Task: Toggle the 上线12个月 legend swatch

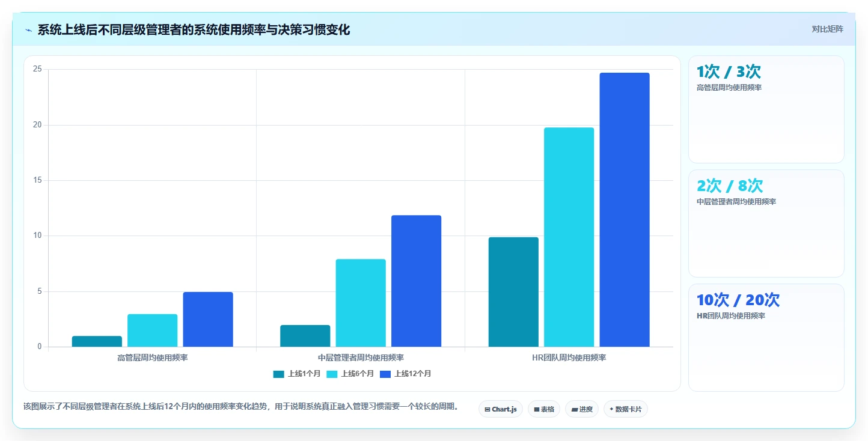Action: click(385, 374)
